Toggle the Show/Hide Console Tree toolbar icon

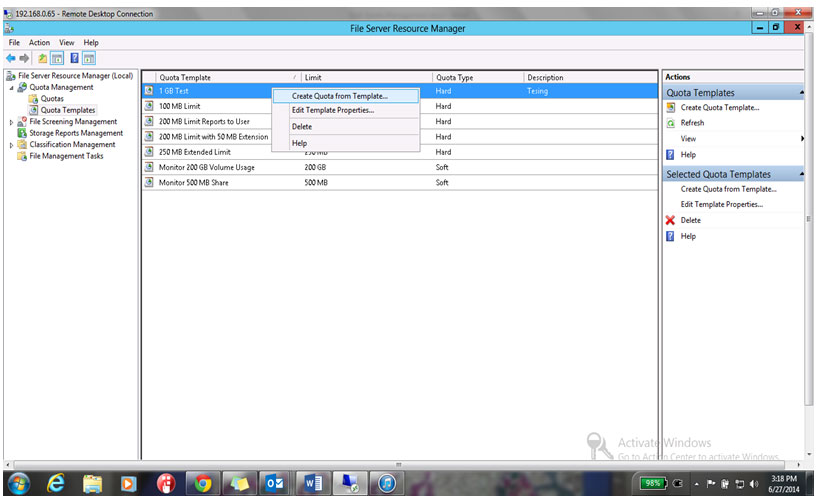coord(57,58)
